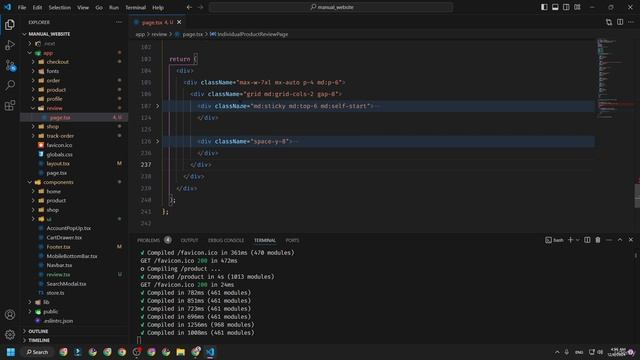Switch to the PROBLEMS panel tab
The image size is (640, 360).
click(149, 240)
